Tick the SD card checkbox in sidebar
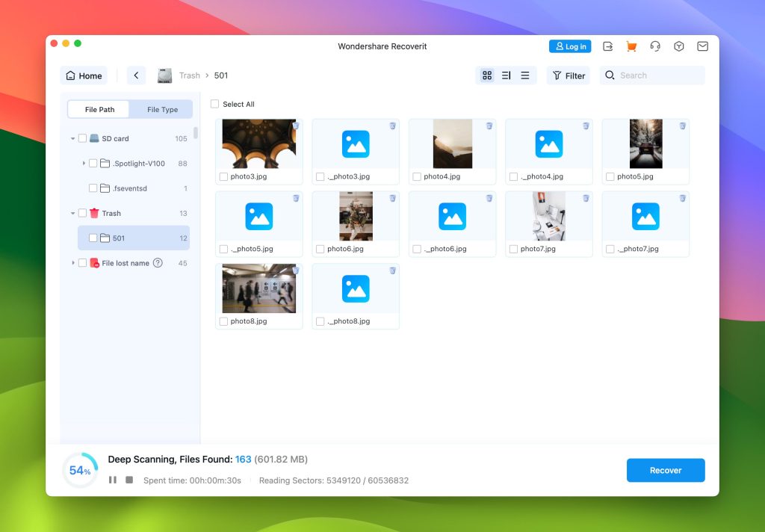The width and height of the screenshot is (765, 532). tap(83, 138)
